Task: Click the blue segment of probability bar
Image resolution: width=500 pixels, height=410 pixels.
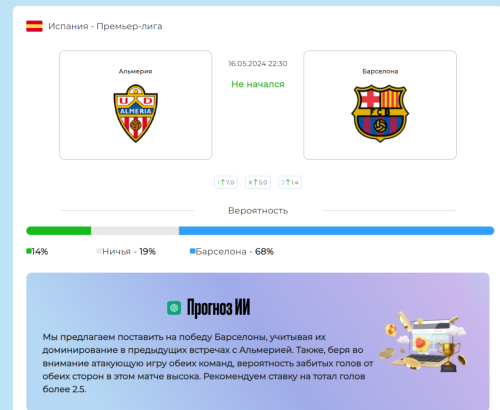Action: 336,231
